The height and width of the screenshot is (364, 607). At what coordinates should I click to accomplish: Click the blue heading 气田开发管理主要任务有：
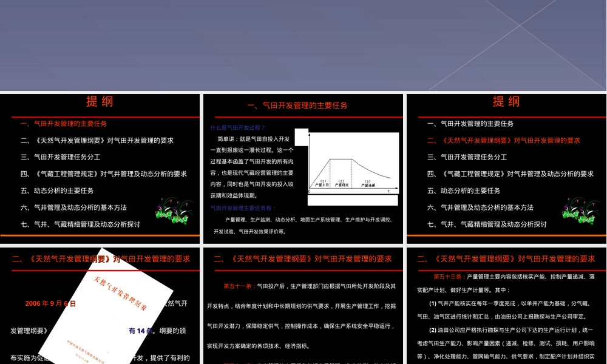[243, 208]
